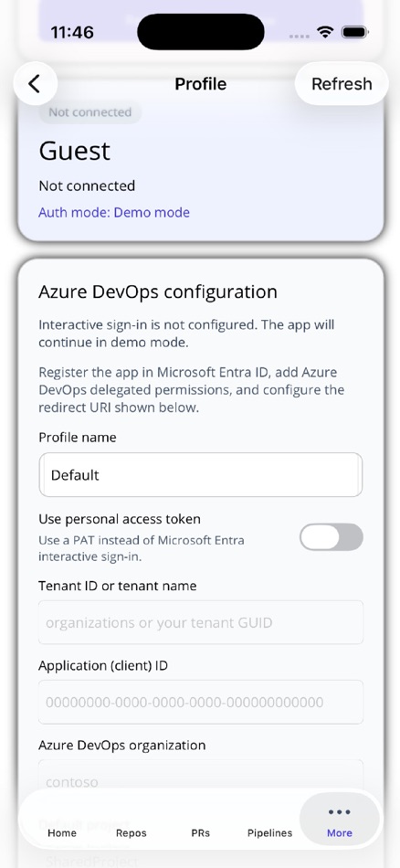Tap the 11:46 clock in status bar
The height and width of the screenshot is (868, 400).
point(72,32)
